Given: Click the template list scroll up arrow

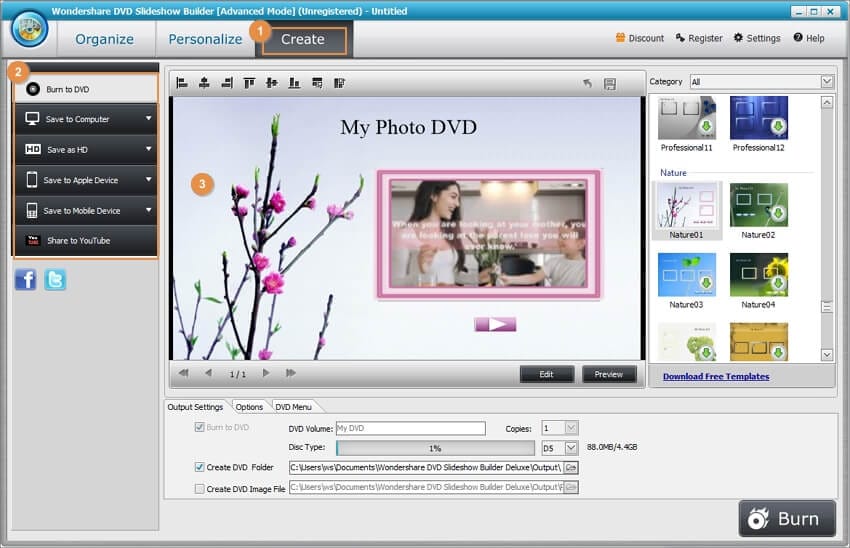Looking at the screenshot, I should coord(827,102).
